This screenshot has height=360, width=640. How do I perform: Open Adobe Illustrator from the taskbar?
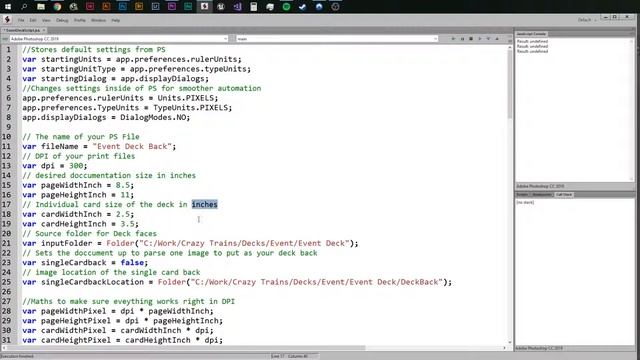[x=106, y=7]
